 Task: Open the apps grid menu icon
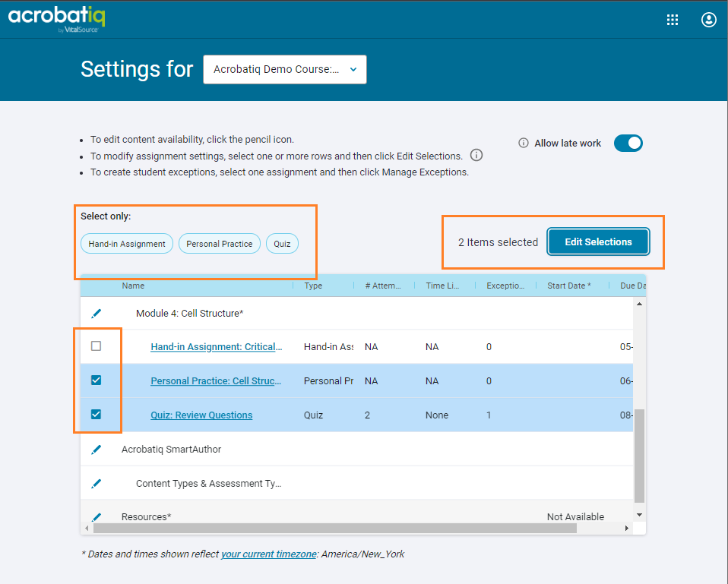[x=673, y=20]
